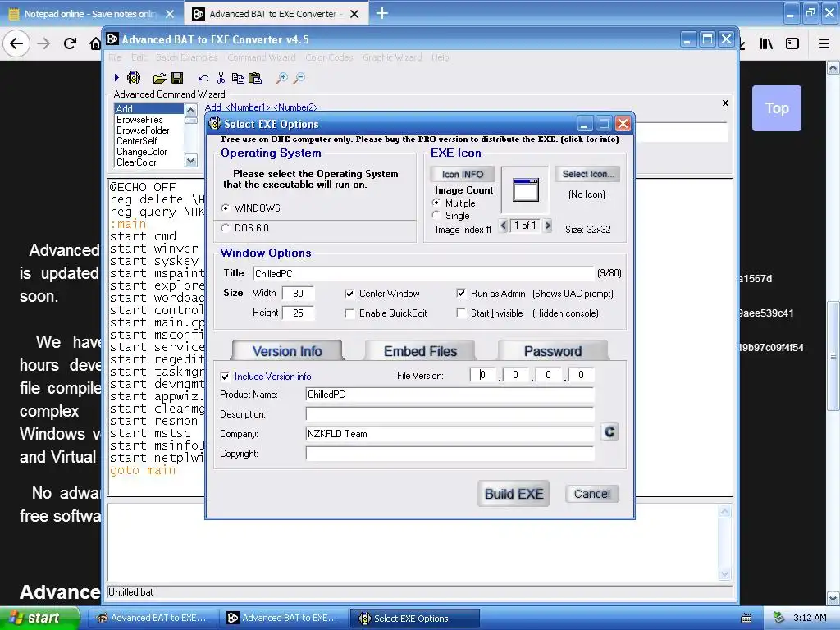Reload the browser page
Viewport: 840px width, 630px height.
click(x=70, y=43)
